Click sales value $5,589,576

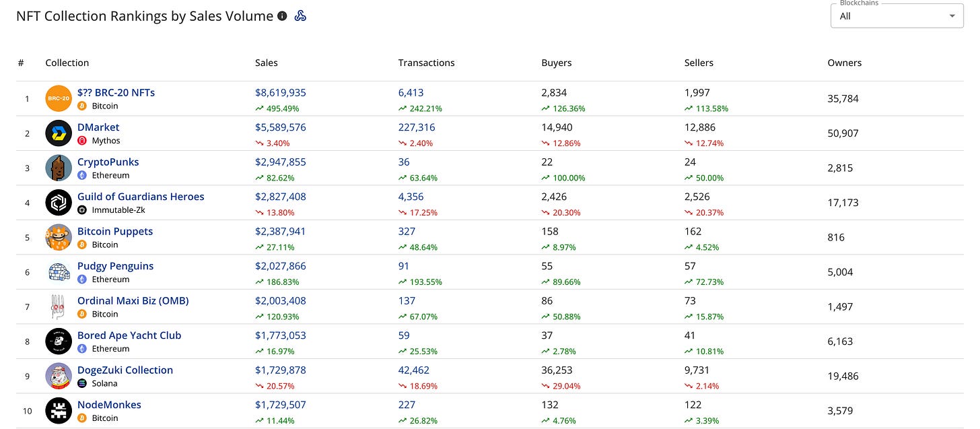pos(281,127)
